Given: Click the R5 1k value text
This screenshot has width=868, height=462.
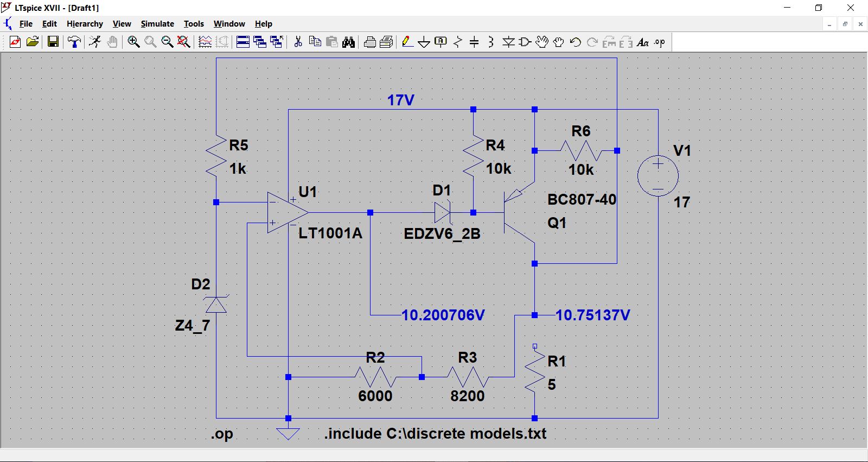Looking at the screenshot, I should click(x=238, y=169).
